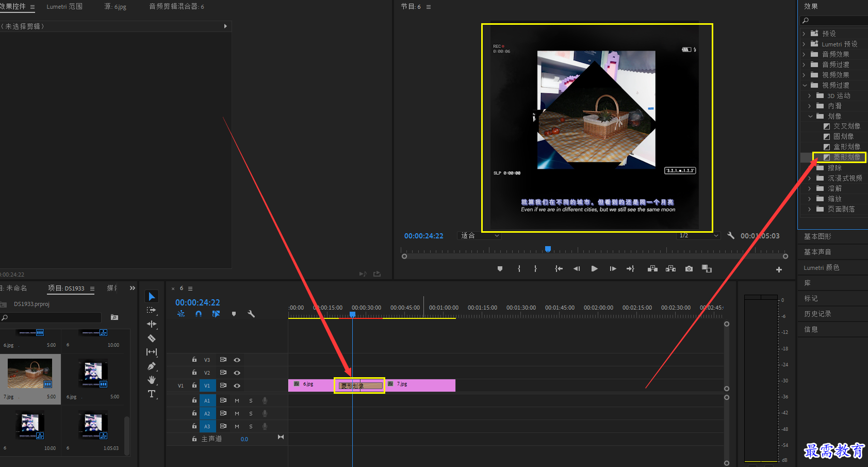The image size is (868, 467).
Task: Select the 7.jpg clip on timeline
Action: point(420,385)
